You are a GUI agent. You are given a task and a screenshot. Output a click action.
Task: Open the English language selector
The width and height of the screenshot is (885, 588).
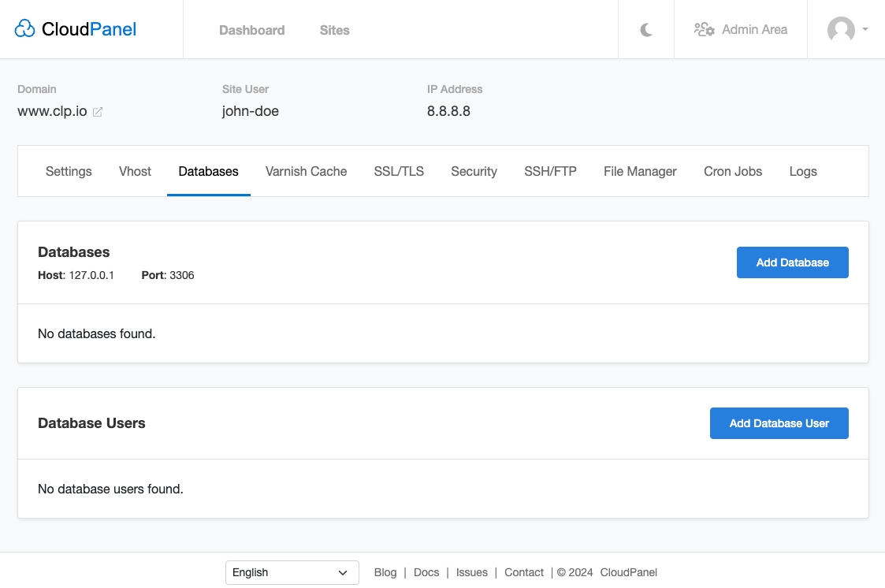pyautogui.click(x=292, y=572)
